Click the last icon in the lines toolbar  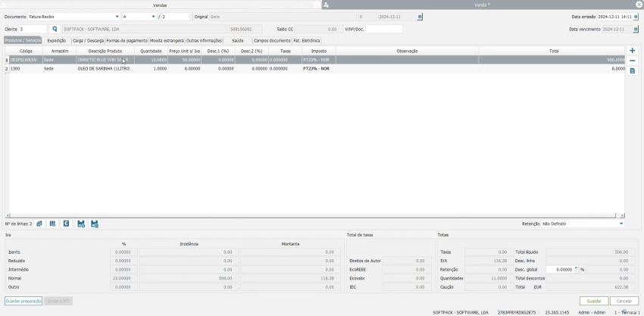[95, 224]
